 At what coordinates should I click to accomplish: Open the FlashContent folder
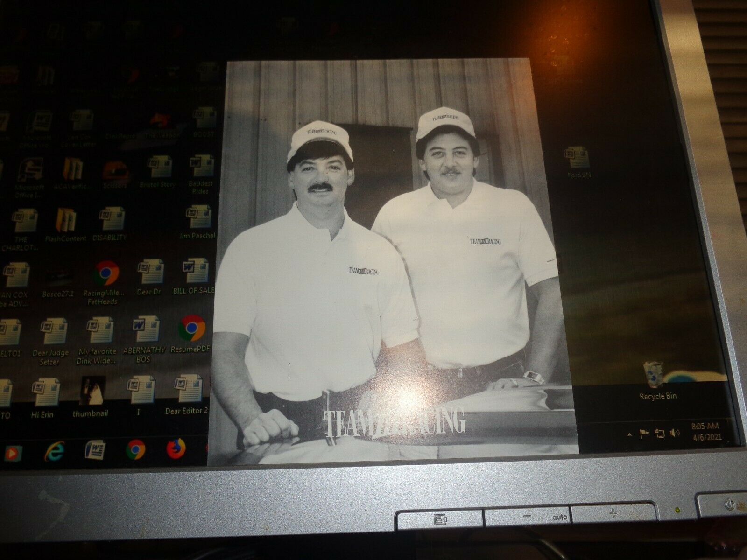pos(66,226)
